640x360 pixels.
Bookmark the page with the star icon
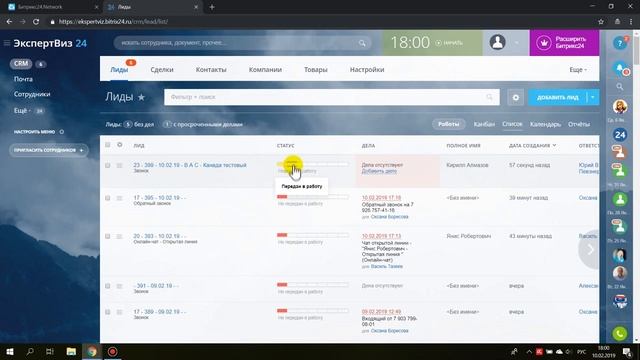[x=601, y=22]
